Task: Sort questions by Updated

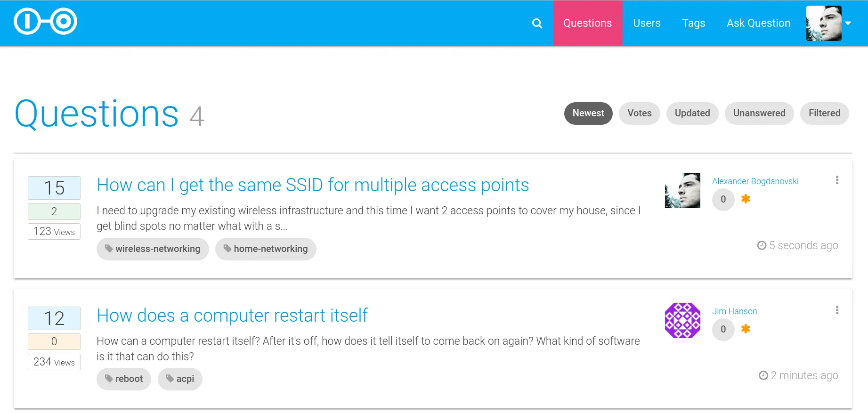Action: pyautogui.click(x=692, y=114)
